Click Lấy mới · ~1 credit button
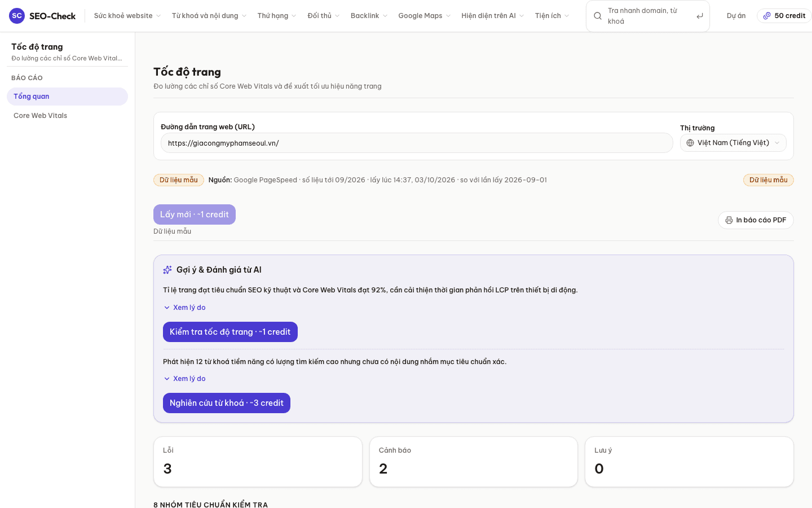Viewport: 812px width, 508px height. point(195,214)
